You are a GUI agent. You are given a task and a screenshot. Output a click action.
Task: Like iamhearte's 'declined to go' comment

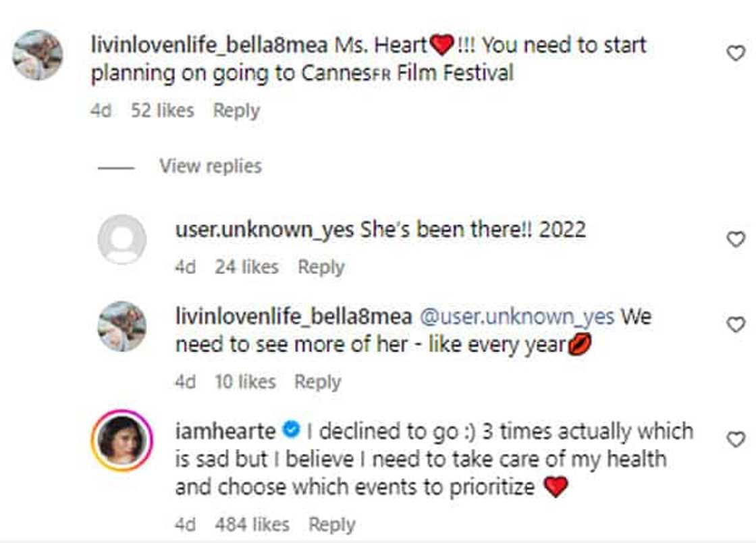[x=735, y=440]
